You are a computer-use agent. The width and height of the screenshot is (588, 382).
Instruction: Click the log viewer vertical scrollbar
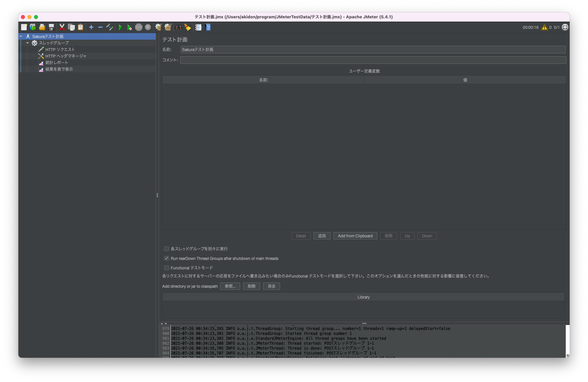pyautogui.click(x=568, y=341)
